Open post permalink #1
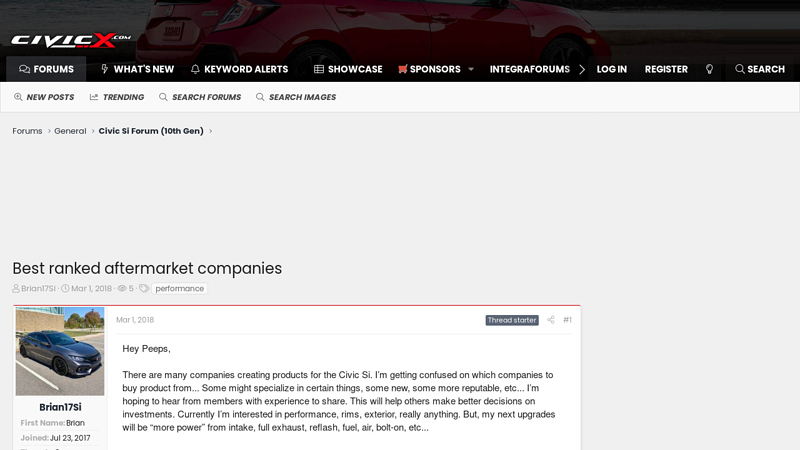 click(567, 320)
